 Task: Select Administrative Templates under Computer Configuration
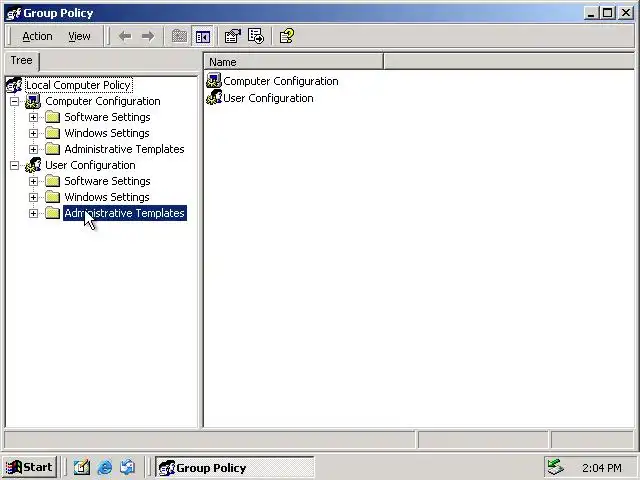click(124, 149)
